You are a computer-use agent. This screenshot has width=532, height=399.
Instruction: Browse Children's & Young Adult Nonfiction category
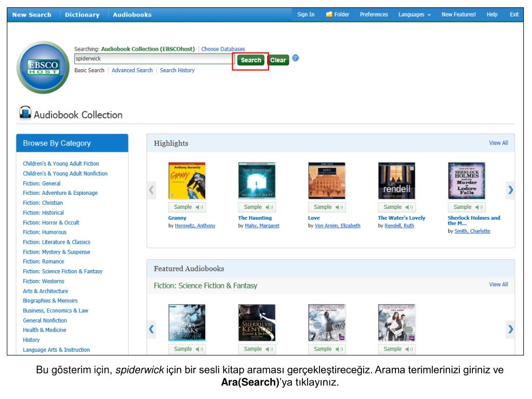pos(65,174)
